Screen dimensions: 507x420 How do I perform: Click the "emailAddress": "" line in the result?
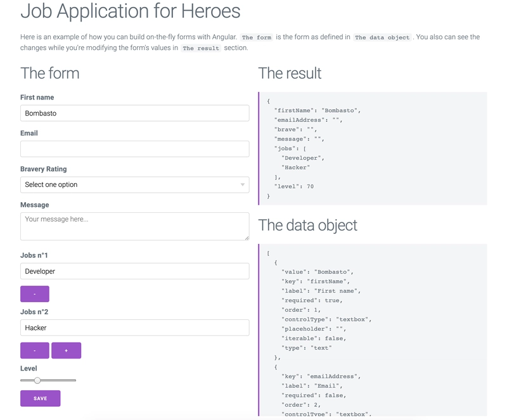click(x=308, y=120)
